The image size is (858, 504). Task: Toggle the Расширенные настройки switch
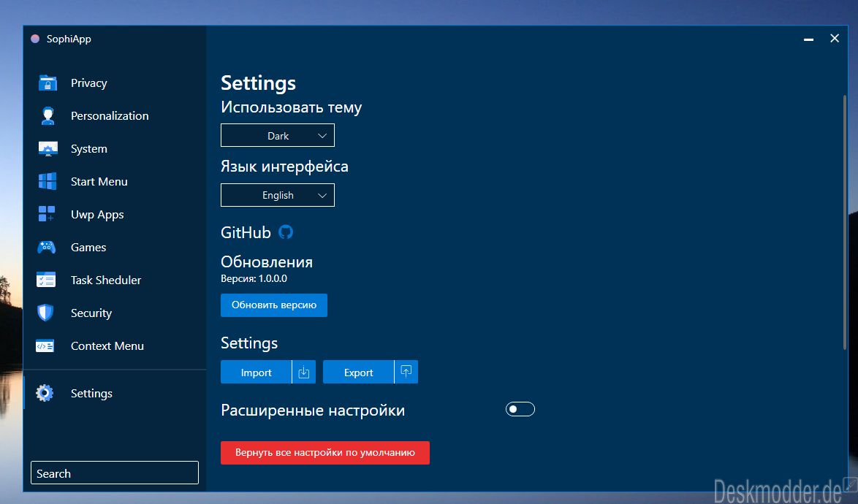click(x=520, y=410)
